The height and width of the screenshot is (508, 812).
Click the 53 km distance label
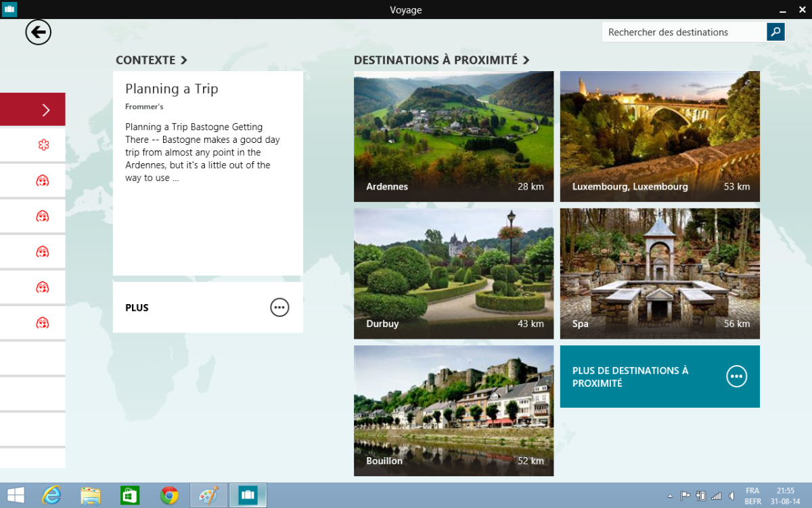(737, 186)
